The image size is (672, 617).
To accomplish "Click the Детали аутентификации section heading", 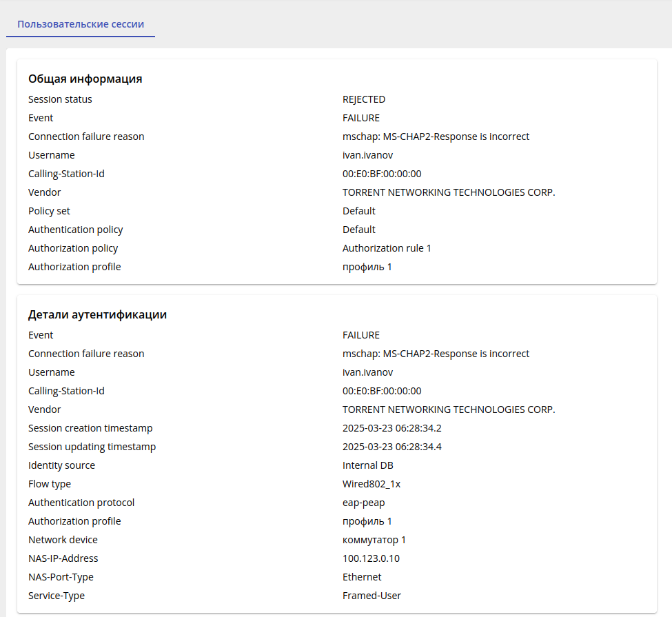I will [x=97, y=315].
